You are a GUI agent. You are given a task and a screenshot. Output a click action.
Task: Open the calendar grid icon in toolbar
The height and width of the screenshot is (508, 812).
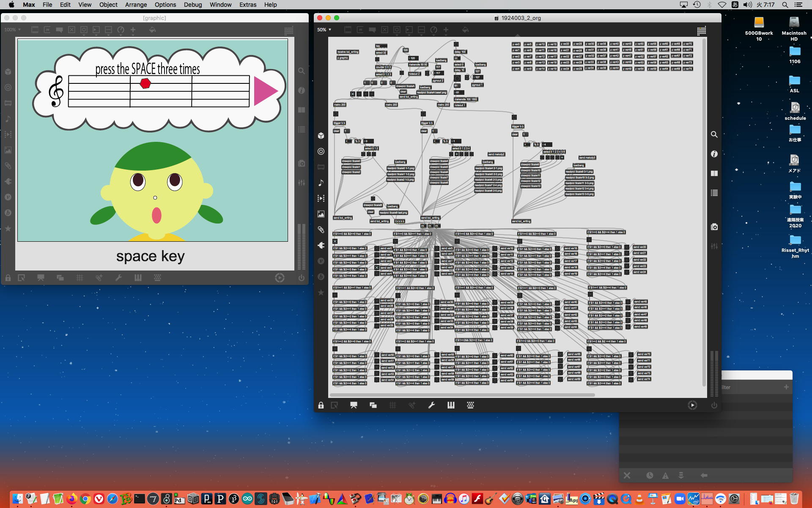click(701, 30)
